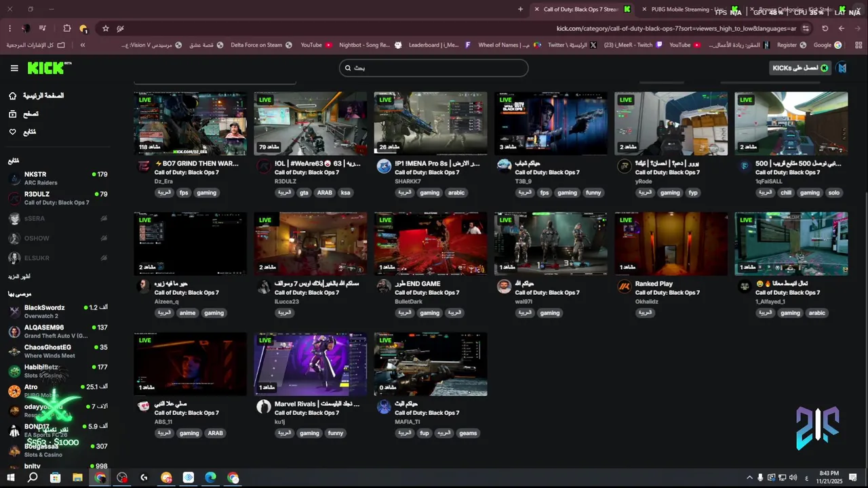Close the PUBG Mobile Streaming tab
Screen dimensions: 868x488
click(x=644, y=9)
